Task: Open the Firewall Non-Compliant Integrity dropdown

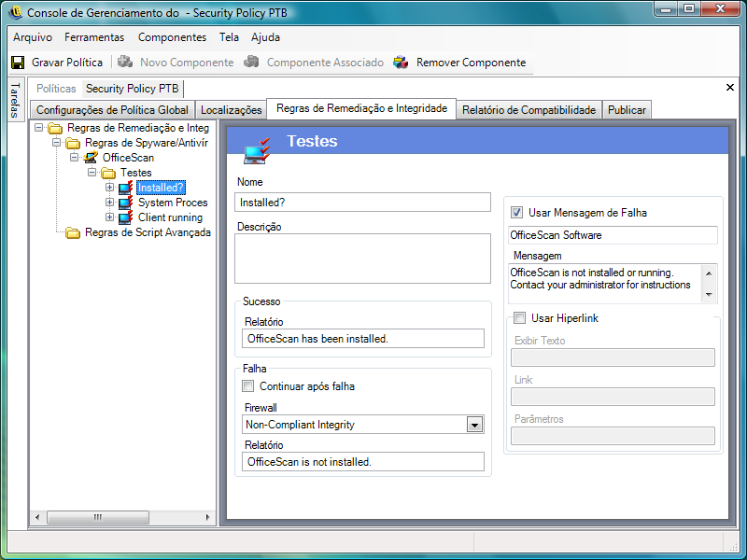Action: tap(474, 425)
